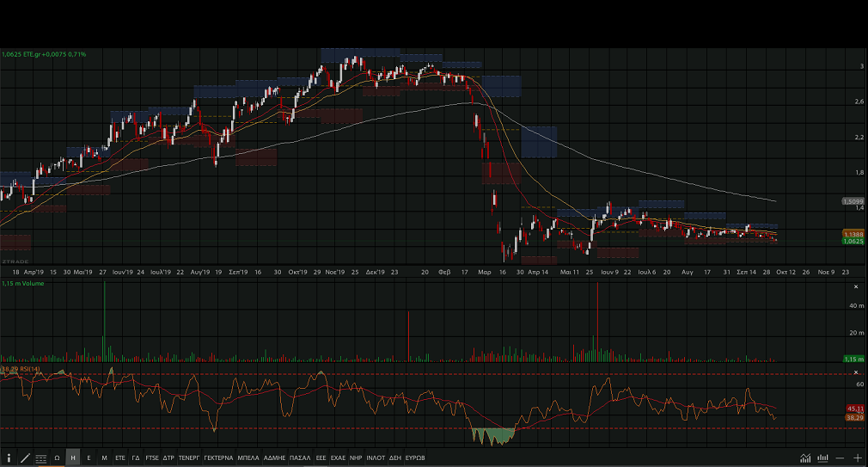
Task: Switch to the E weekly timeframe
Action: (89, 458)
